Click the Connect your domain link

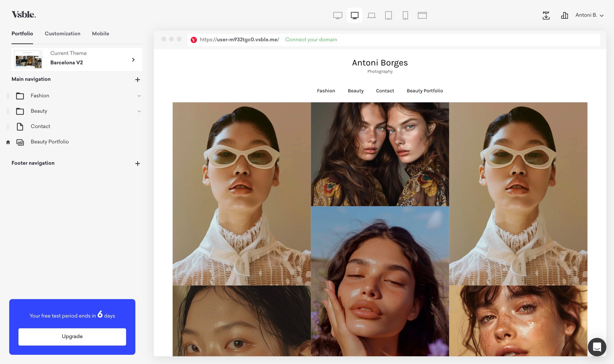[311, 40]
